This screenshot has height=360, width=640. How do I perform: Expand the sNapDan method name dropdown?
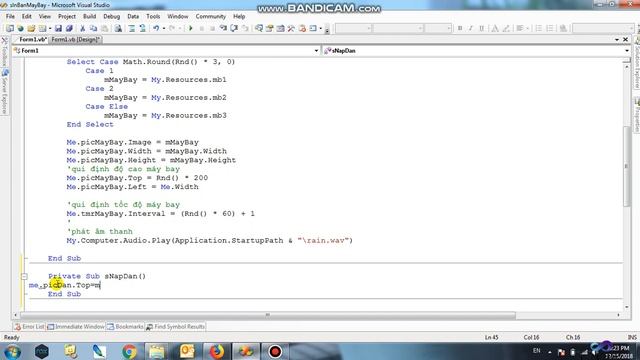(x=627, y=51)
